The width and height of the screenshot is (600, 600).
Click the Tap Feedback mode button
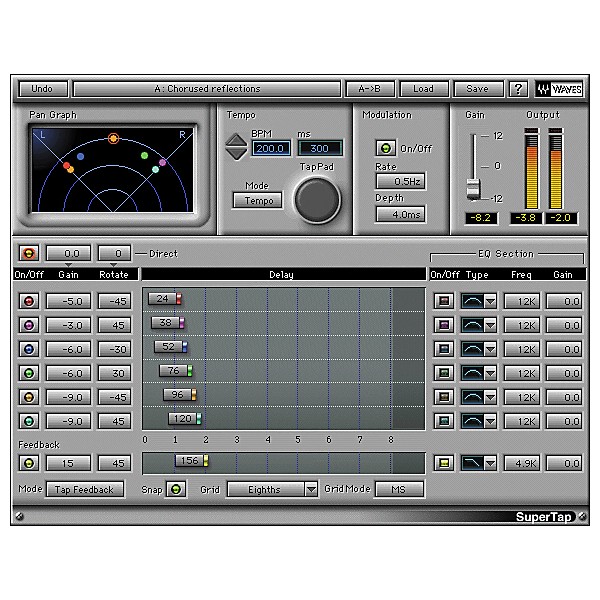coord(85,489)
